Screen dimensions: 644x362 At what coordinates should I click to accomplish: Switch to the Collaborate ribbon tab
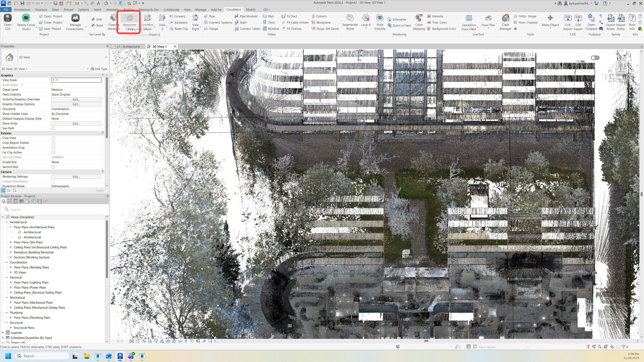(x=171, y=10)
